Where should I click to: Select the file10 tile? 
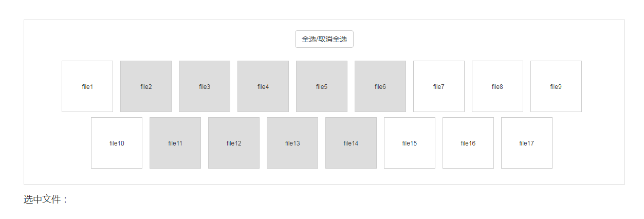tap(117, 143)
